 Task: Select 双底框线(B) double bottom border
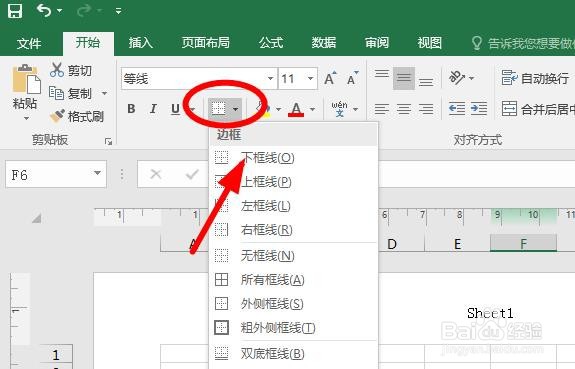[x=293, y=354]
